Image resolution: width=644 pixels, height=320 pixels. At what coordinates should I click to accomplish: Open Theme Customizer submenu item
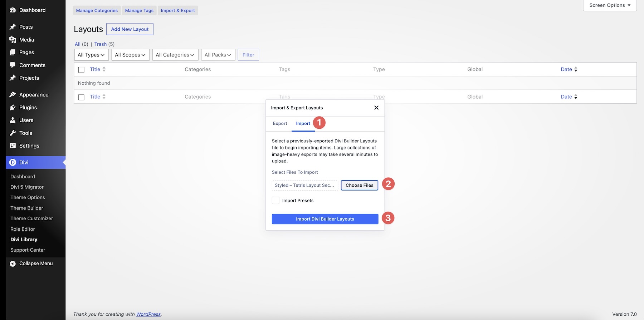coord(31,218)
